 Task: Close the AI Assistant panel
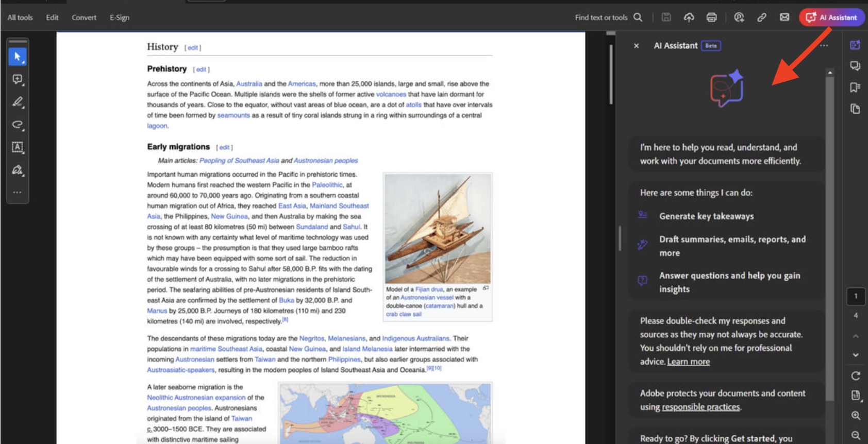click(x=637, y=46)
